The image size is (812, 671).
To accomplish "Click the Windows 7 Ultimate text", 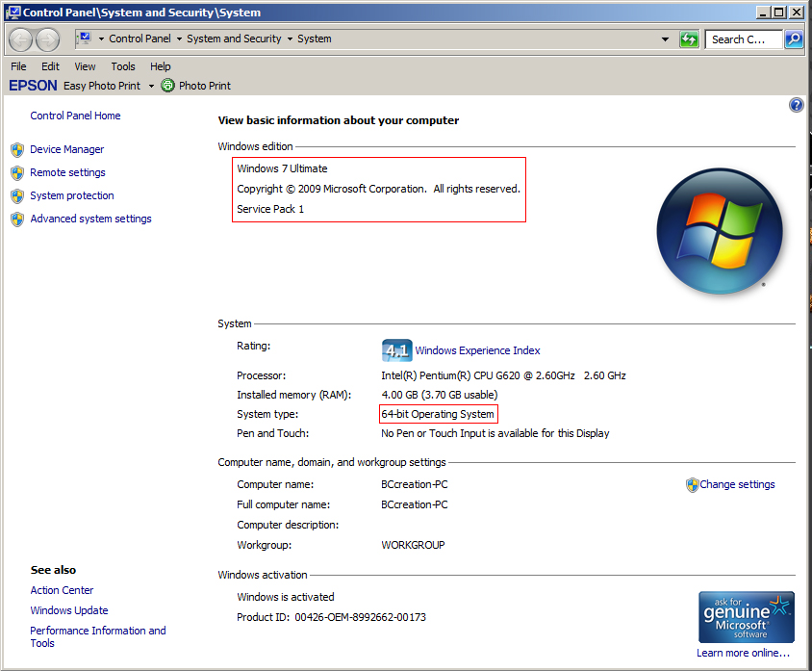I will coord(282,168).
